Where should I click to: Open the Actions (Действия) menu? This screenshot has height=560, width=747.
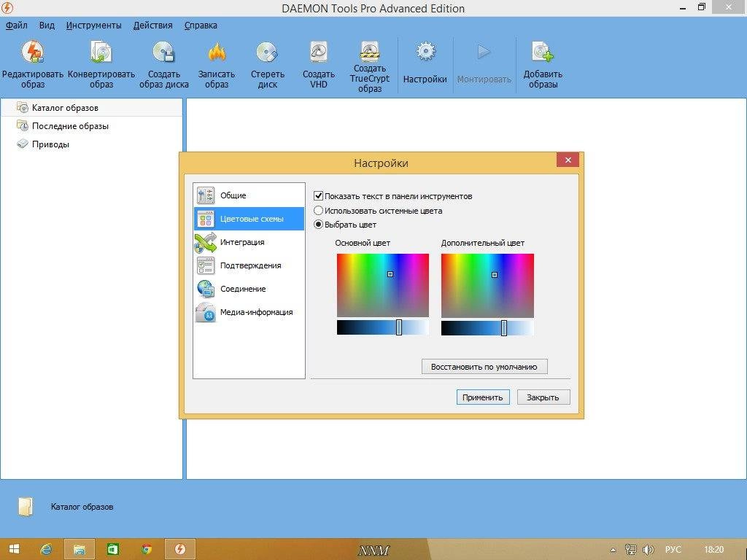(153, 26)
